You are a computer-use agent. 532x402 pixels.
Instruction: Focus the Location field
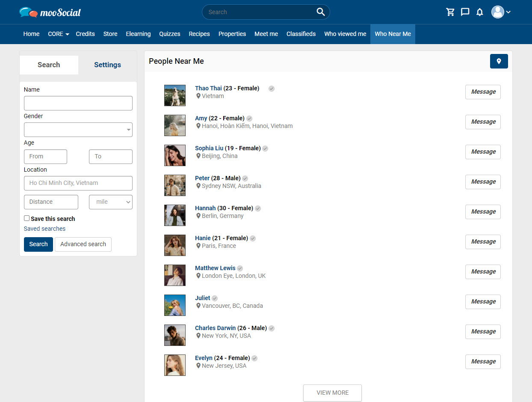pos(78,183)
